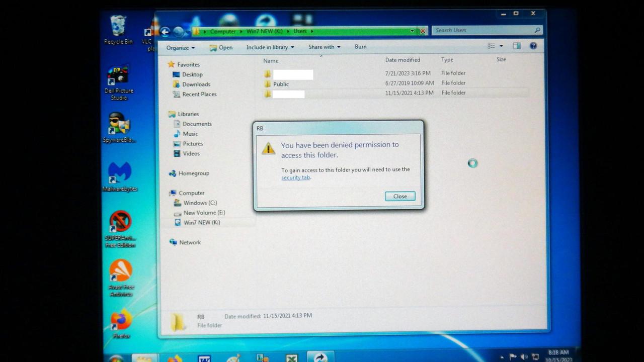
Task: Click Windows Explorer taskbar button
Action: click(144, 358)
